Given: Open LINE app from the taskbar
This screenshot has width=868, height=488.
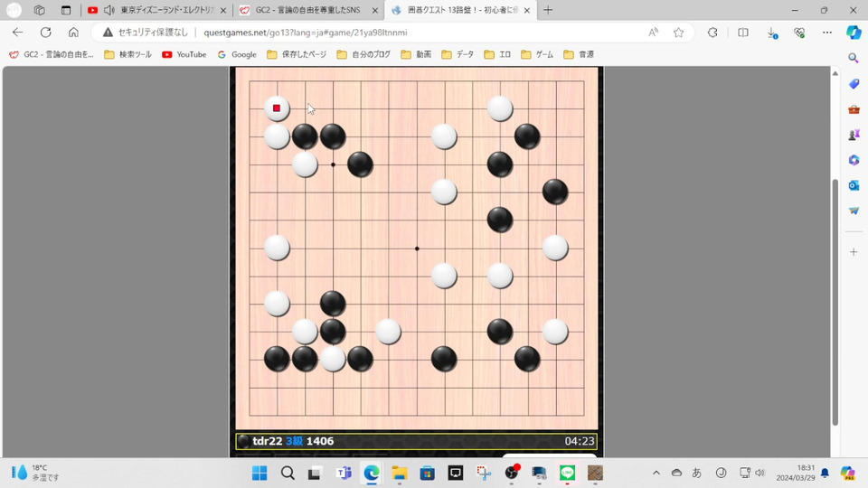Looking at the screenshot, I should point(568,473).
